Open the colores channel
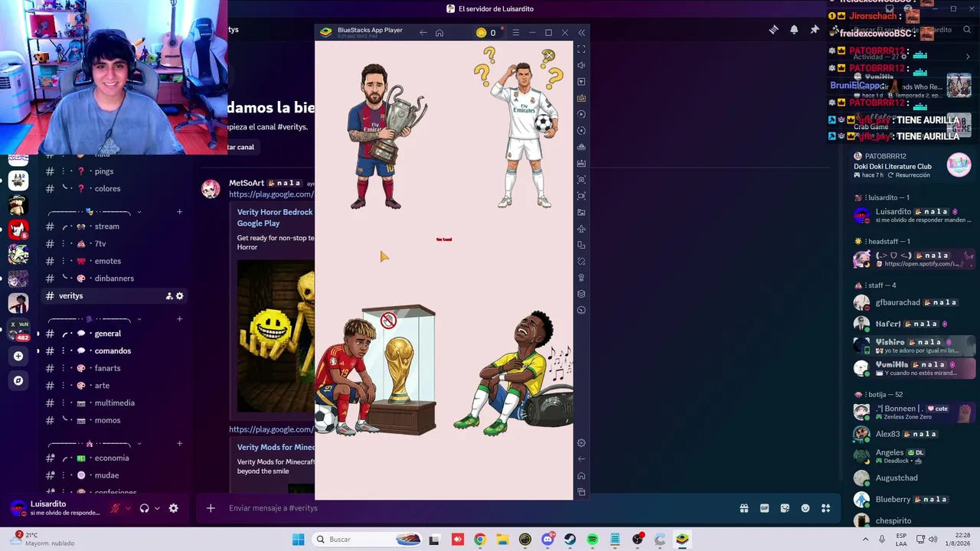Screen dimensions: 980x551 click(x=115, y=188)
